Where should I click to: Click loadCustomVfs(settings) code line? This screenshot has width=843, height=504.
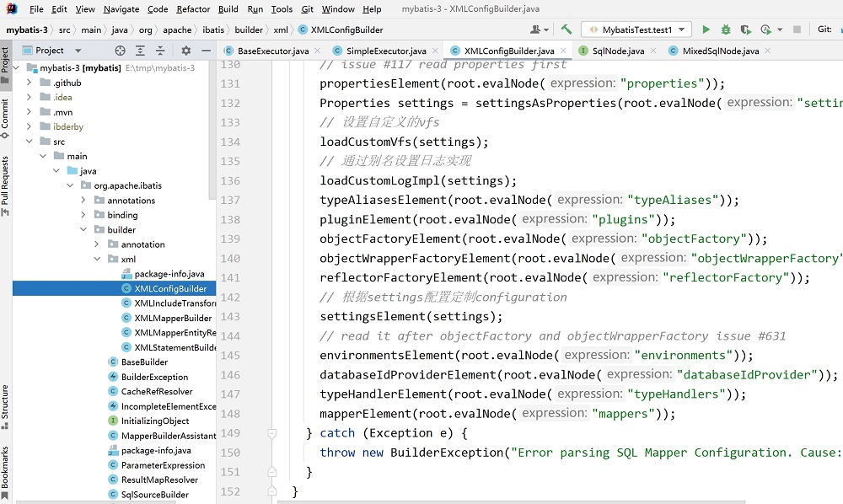pos(404,142)
